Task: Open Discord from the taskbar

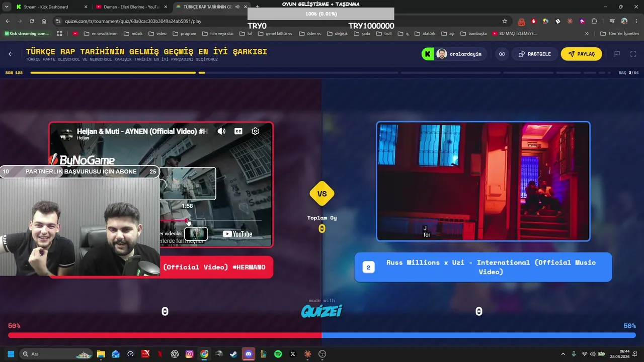Action: tap(249, 354)
